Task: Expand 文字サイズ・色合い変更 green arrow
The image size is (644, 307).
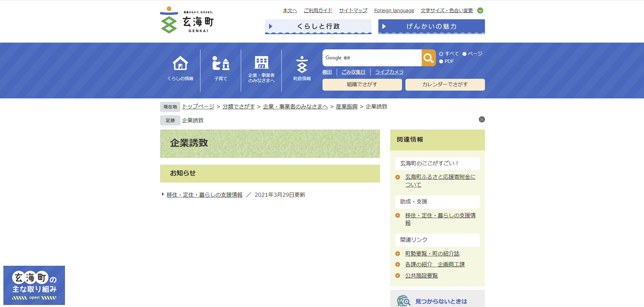Action: click(x=480, y=10)
